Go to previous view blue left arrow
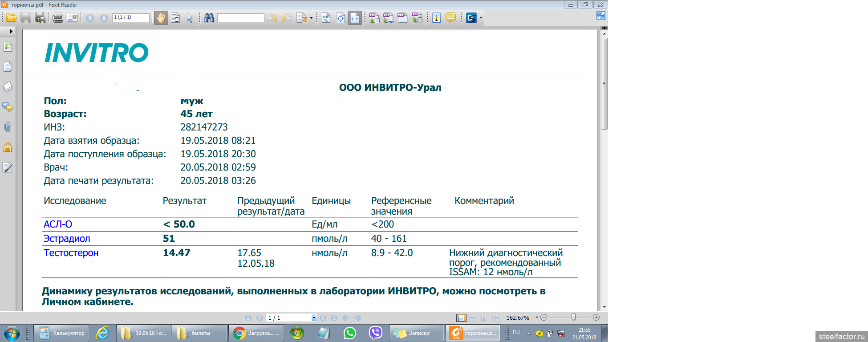This screenshot has width=868, height=342. (x=345, y=318)
